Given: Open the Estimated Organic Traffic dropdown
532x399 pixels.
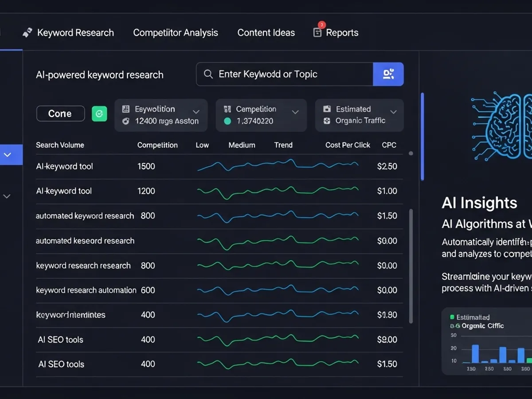Looking at the screenshot, I should coord(393,112).
